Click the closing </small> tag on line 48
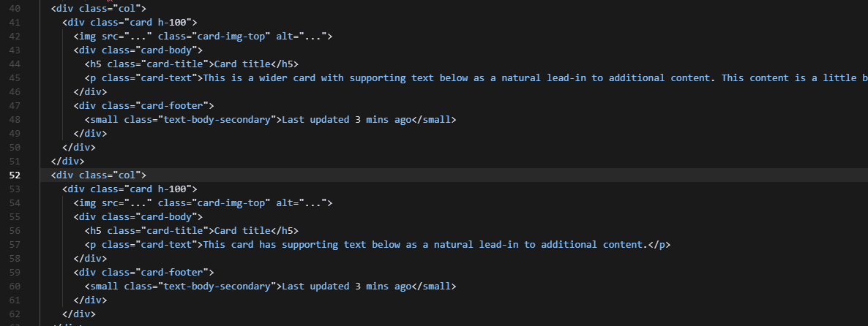The image size is (868, 326). [434, 119]
